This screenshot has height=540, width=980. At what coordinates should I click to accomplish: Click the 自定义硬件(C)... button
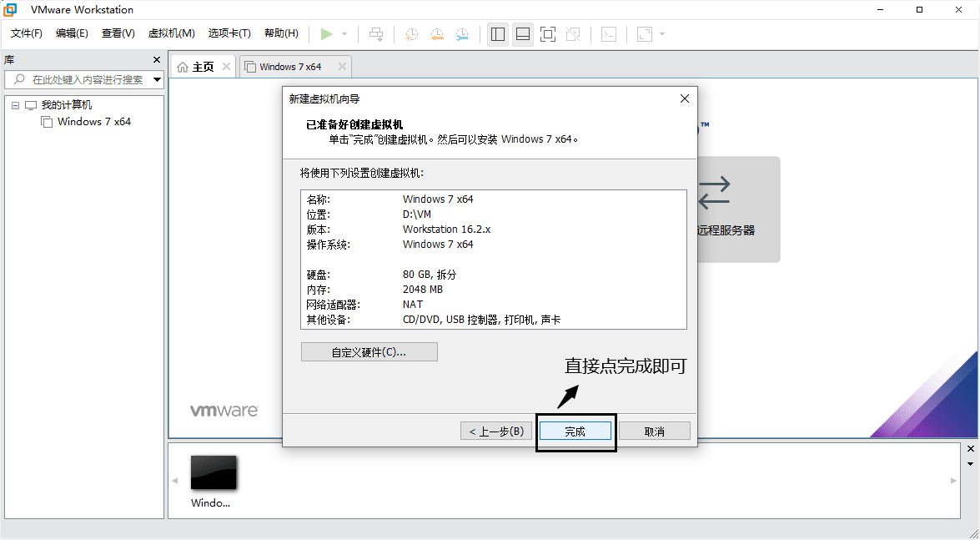(369, 351)
